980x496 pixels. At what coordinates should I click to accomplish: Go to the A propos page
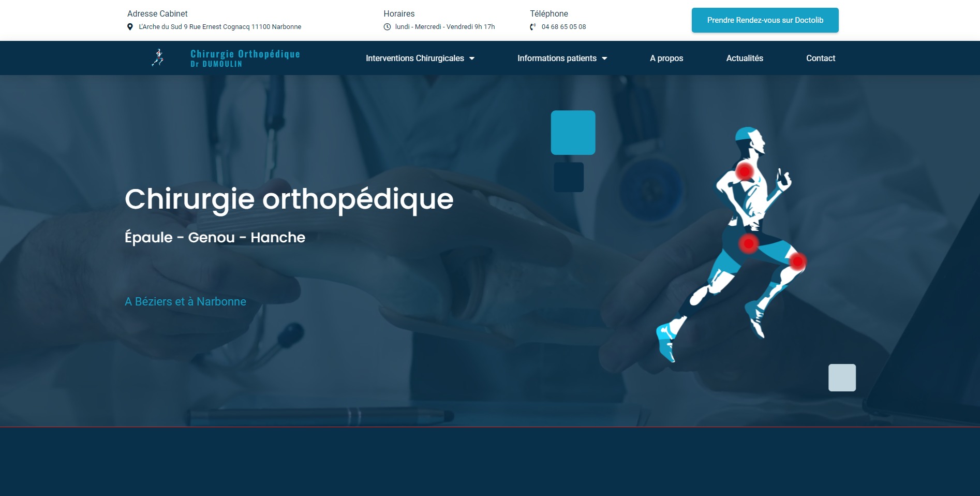666,59
